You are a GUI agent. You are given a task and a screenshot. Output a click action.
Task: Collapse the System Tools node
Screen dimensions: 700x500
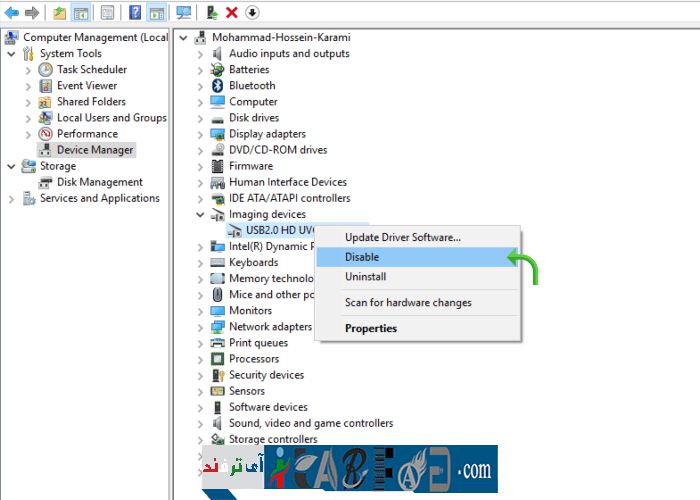(x=12, y=54)
